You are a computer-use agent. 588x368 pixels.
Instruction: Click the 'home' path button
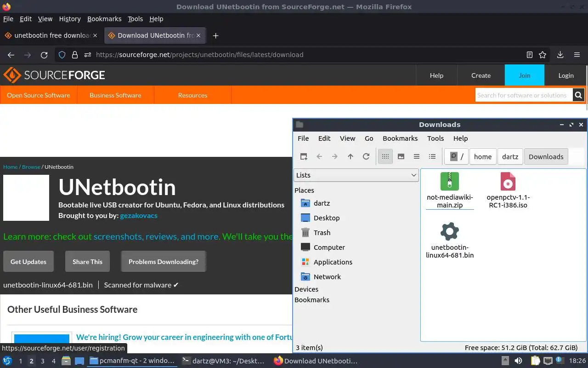click(x=483, y=156)
